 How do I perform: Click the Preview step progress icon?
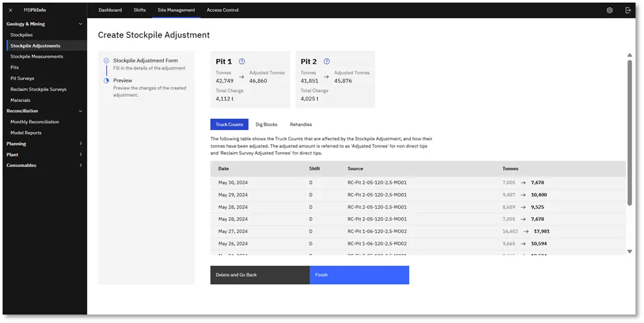pyautogui.click(x=106, y=81)
